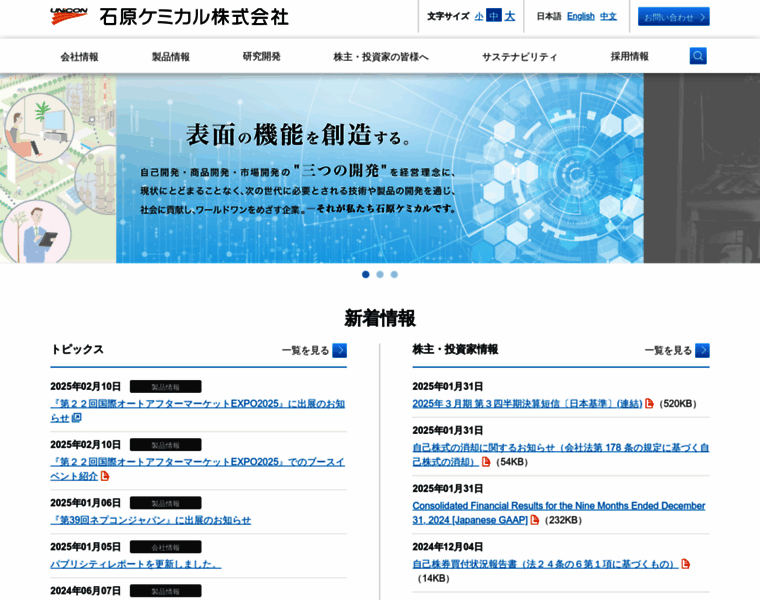Image resolution: width=760 pixels, height=600 pixels.
Task: Click the (232KB) file size text
Action: pos(563,520)
